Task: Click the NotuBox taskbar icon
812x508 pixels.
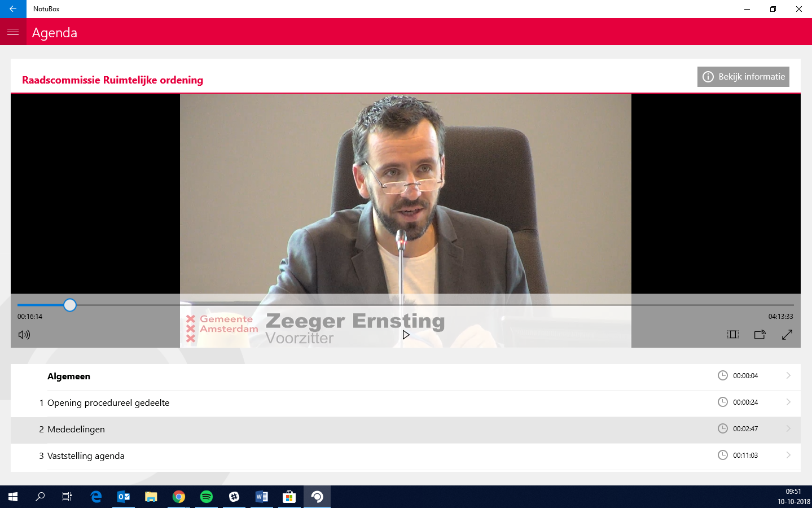Action: (317, 497)
